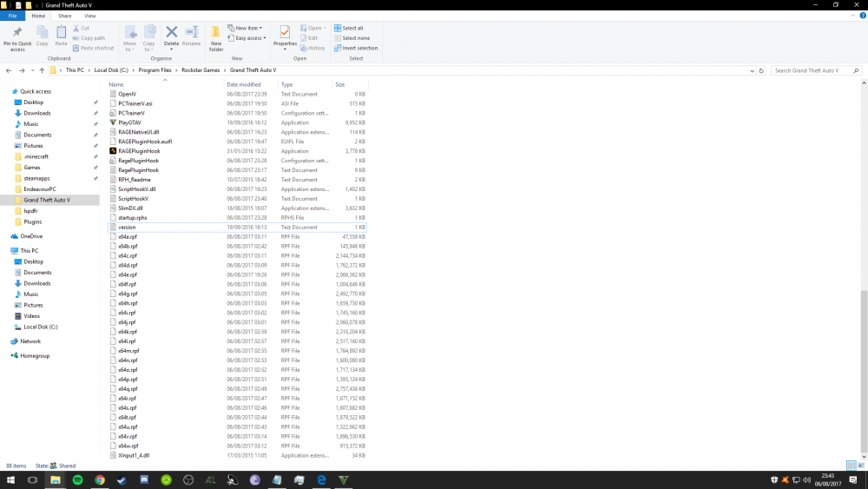Switch to the Home ribbon tab
Screen dimensions: 868x489
[38, 16]
